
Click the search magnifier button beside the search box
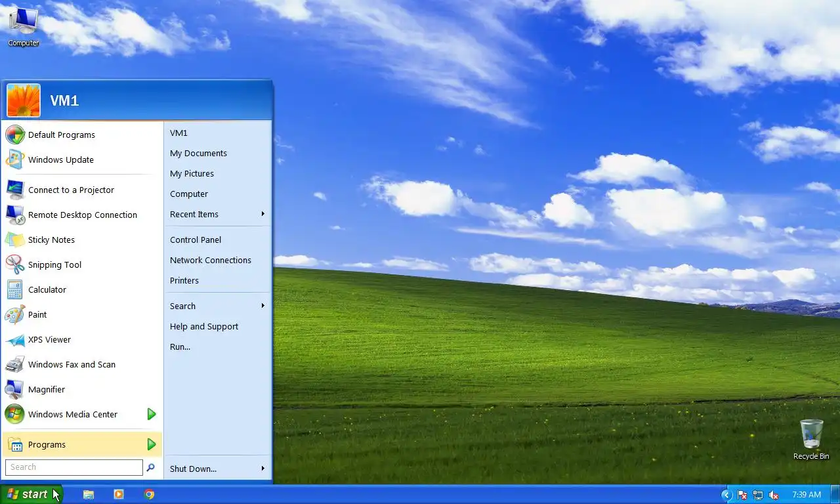[x=151, y=467]
